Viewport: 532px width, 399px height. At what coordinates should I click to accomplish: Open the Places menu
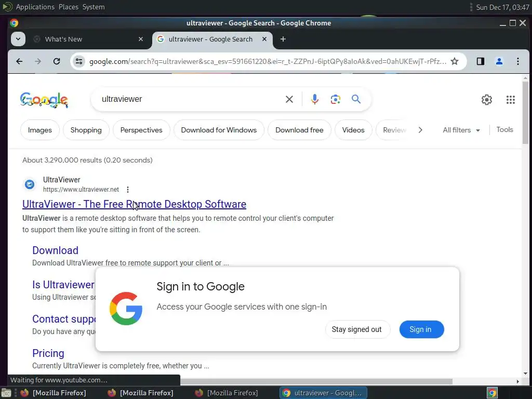[x=68, y=7]
